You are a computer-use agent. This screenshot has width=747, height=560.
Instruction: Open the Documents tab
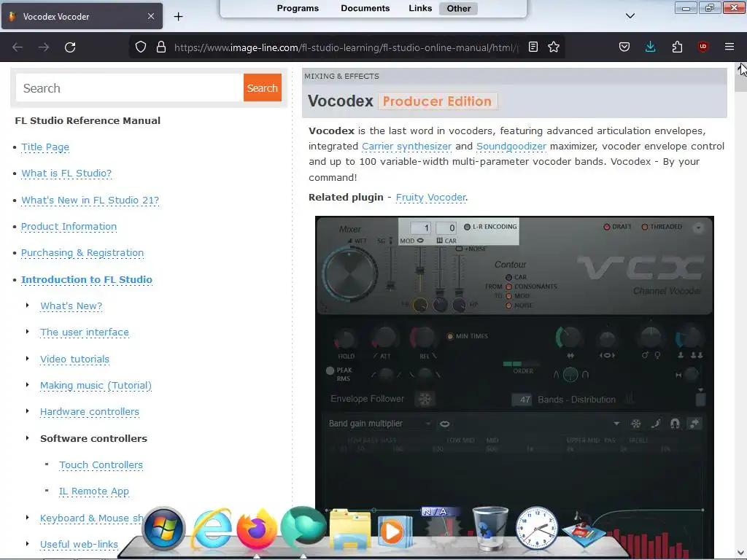[365, 8]
